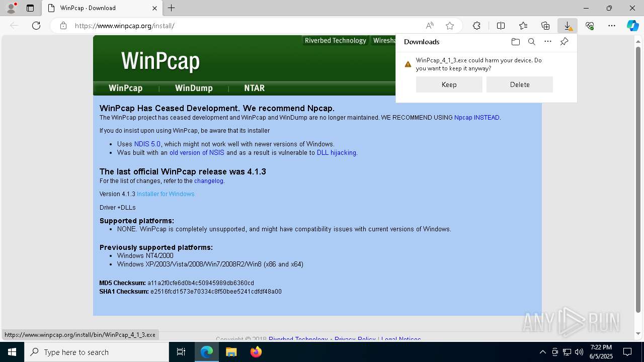Click the back navigation arrow
644x362 pixels.
(x=14, y=26)
